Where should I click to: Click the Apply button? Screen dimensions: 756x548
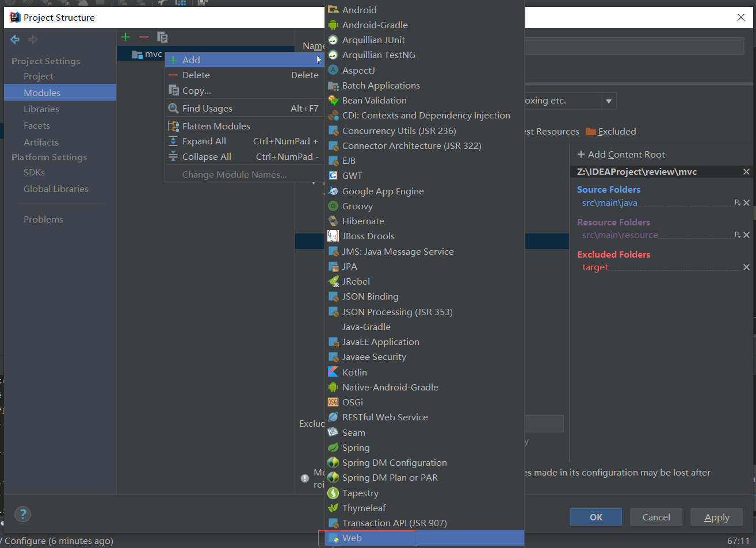point(717,517)
